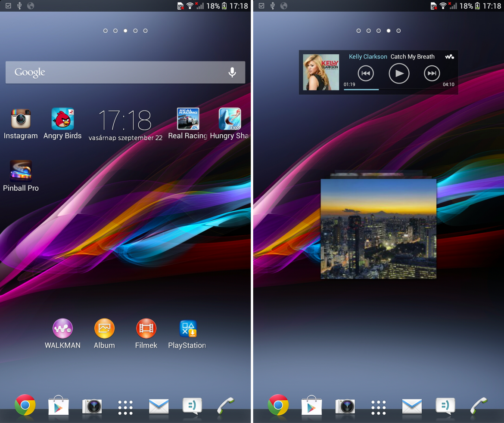
Task: Open the city skyline photo thumbnail
Action: [379, 229]
